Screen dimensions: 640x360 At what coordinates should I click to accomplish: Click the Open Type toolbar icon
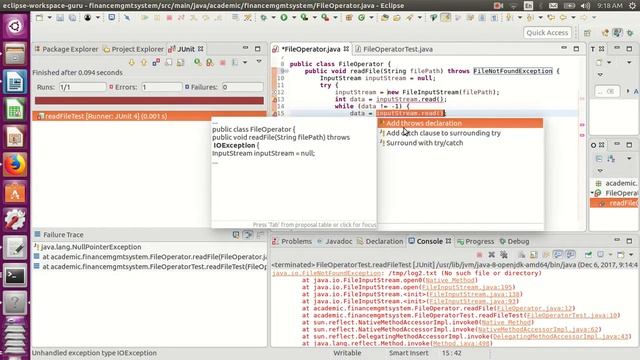[384, 18]
